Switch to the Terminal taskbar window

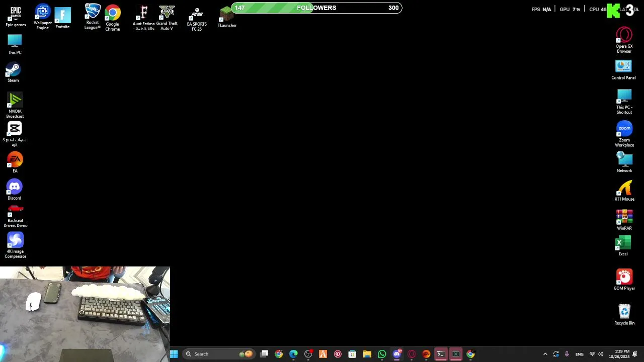click(x=441, y=354)
